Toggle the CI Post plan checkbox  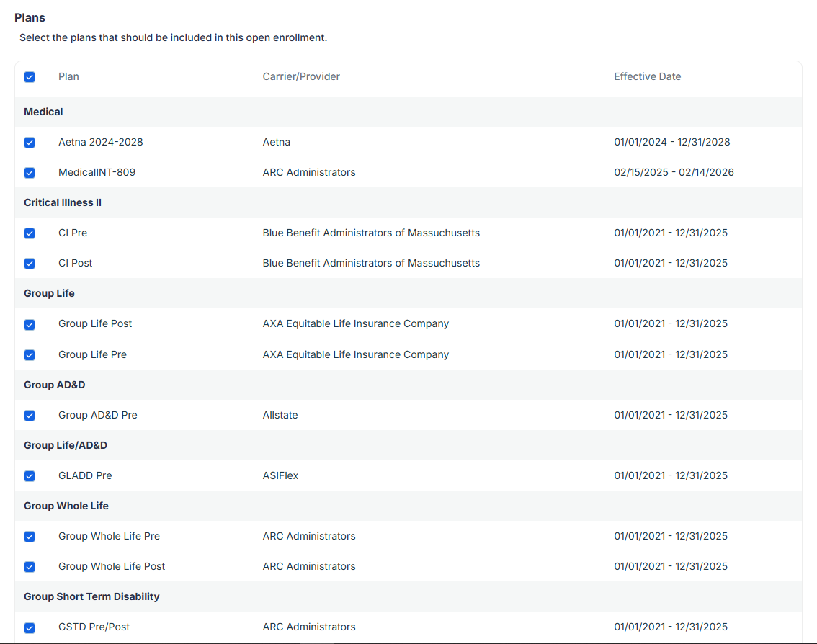click(x=30, y=264)
